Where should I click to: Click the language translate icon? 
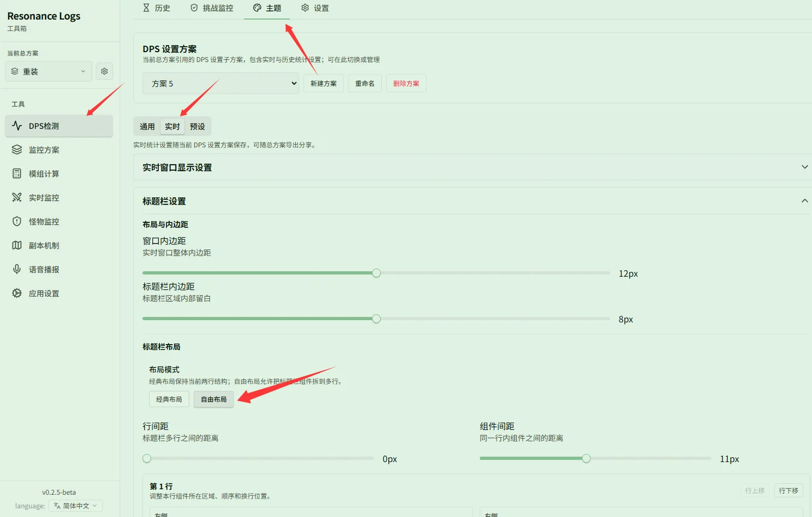point(57,506)
